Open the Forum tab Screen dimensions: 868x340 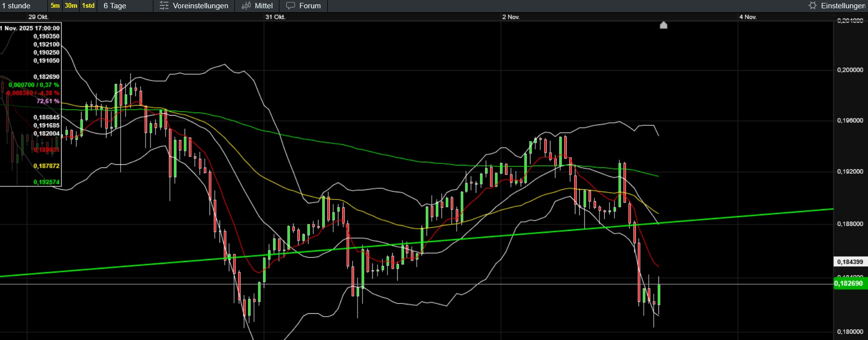click(310, 6)
